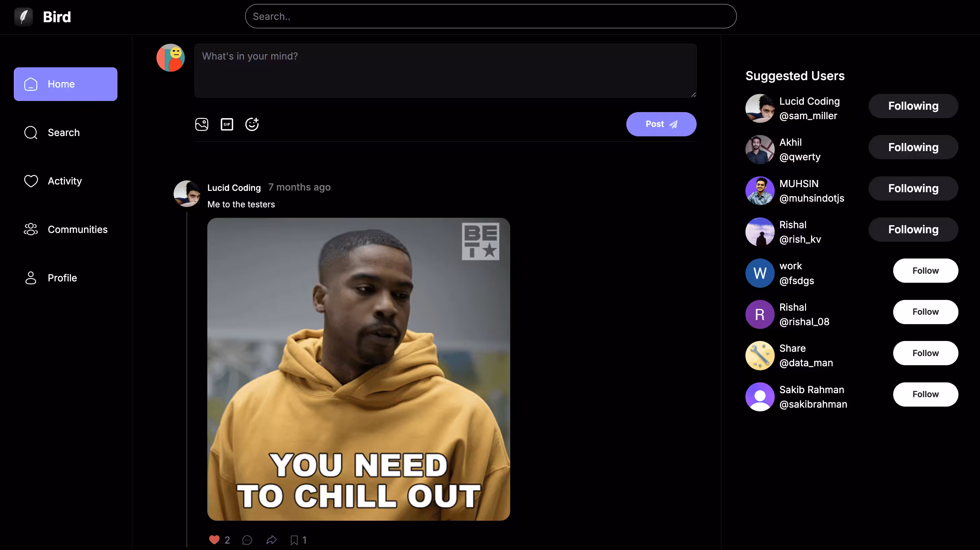
Task: Toggle Following for Rishal @rish_kv
Action: point(913,230)
